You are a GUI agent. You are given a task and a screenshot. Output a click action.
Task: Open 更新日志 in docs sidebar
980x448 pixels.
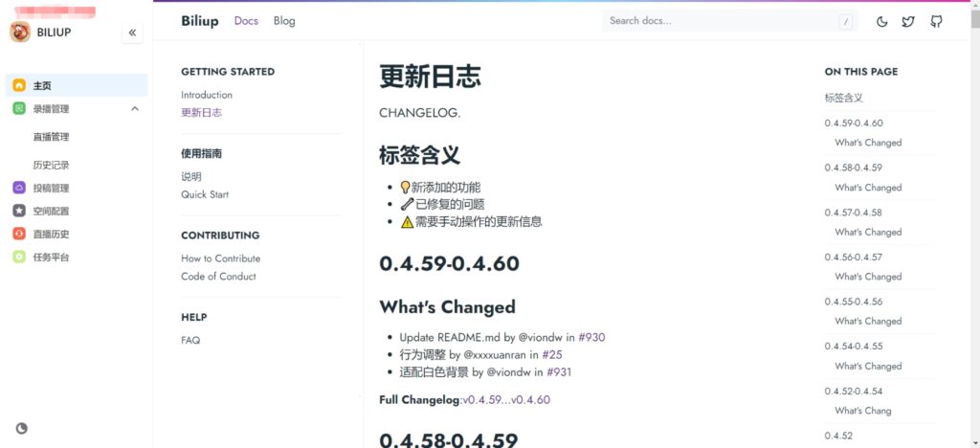click(x=201, y=113)
